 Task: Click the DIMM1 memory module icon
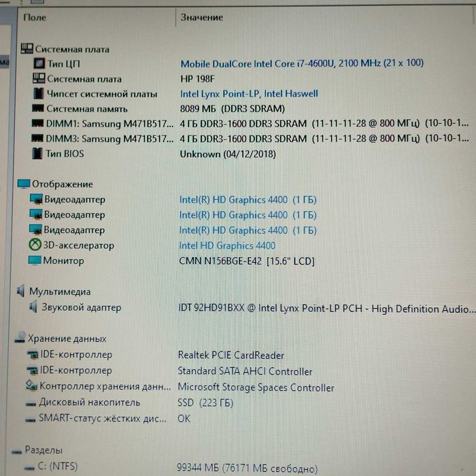[x=37, y=123]
